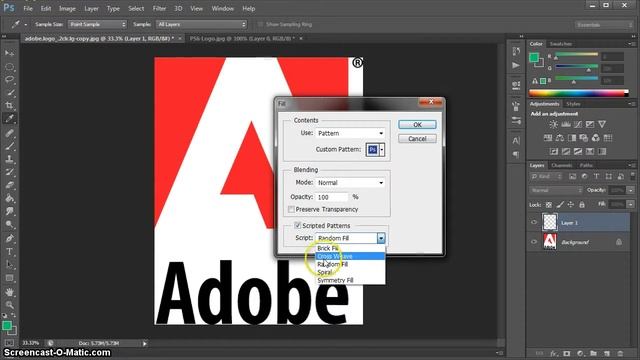The image size is (640, 360).
Task: Choose Symmetry Fill script option
Action: tap(350, 280)
